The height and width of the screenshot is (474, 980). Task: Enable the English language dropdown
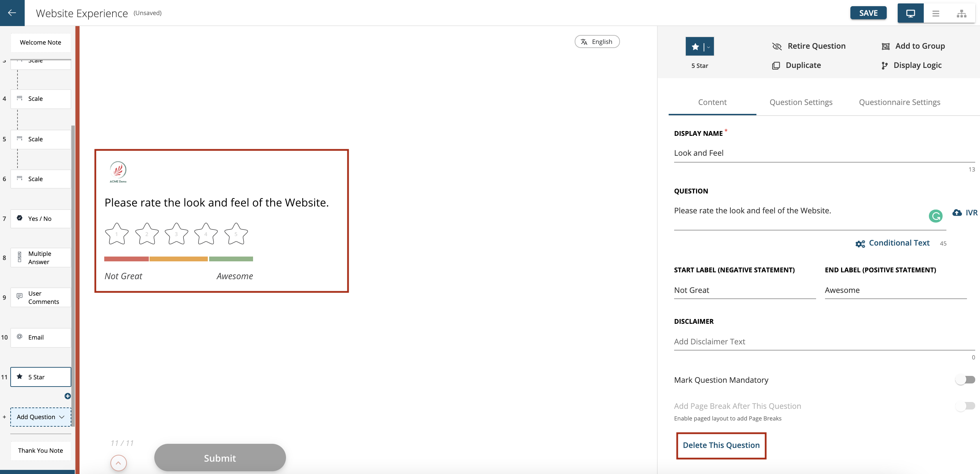[597, 42]
